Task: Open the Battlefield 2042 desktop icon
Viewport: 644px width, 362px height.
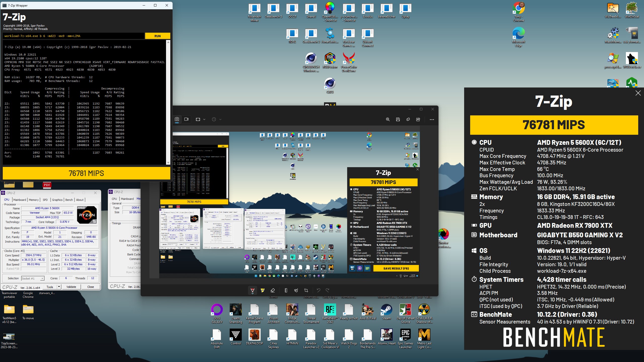Action: point(330,313)
